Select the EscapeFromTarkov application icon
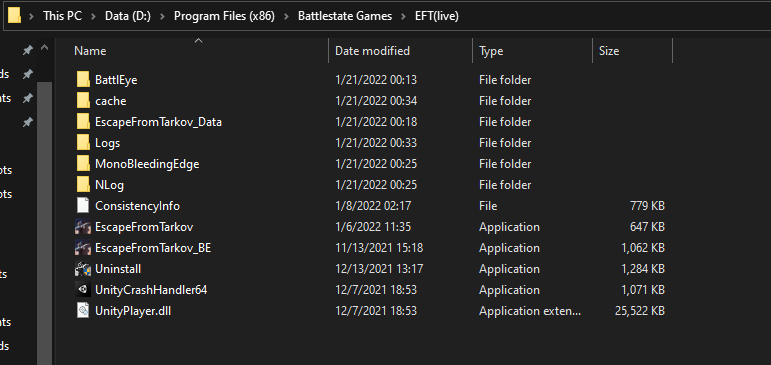771x365 pixels. tap(83, 227)
